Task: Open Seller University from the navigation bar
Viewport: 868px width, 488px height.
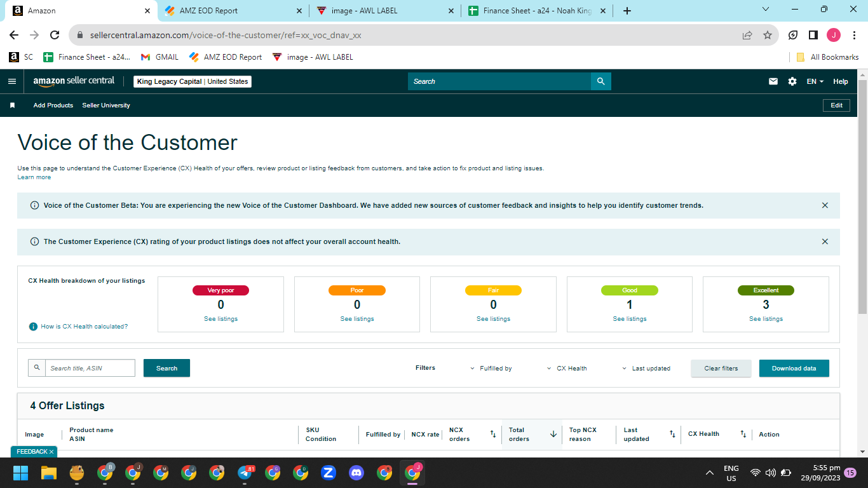Action: (x=106, y=105)
